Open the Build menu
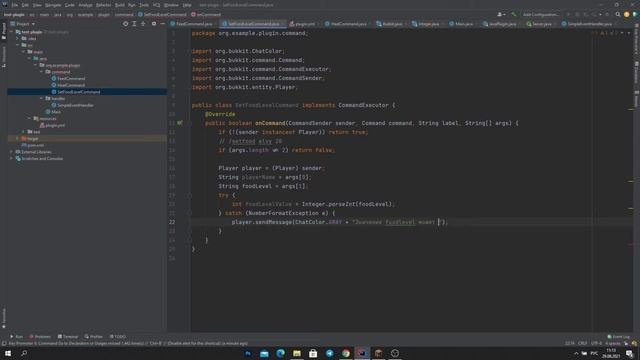 click(x=120, y=5)
